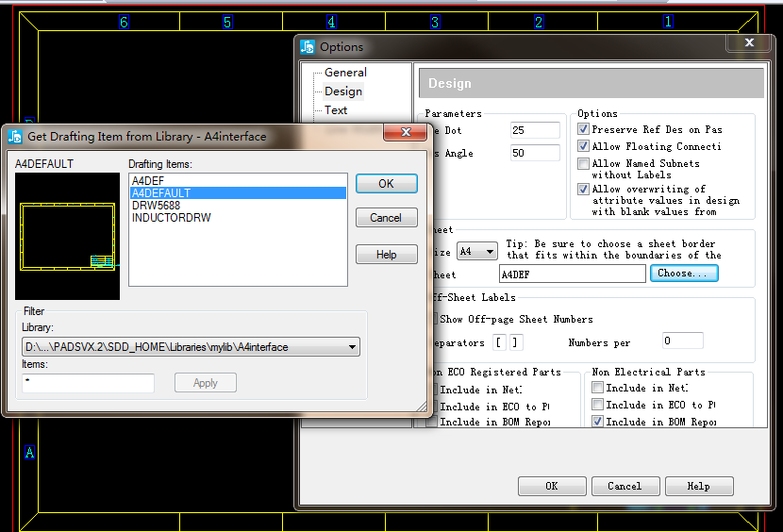The image size is (783, 532).
Task: Click the Apply filter button
Action: [x=206, y=383]
